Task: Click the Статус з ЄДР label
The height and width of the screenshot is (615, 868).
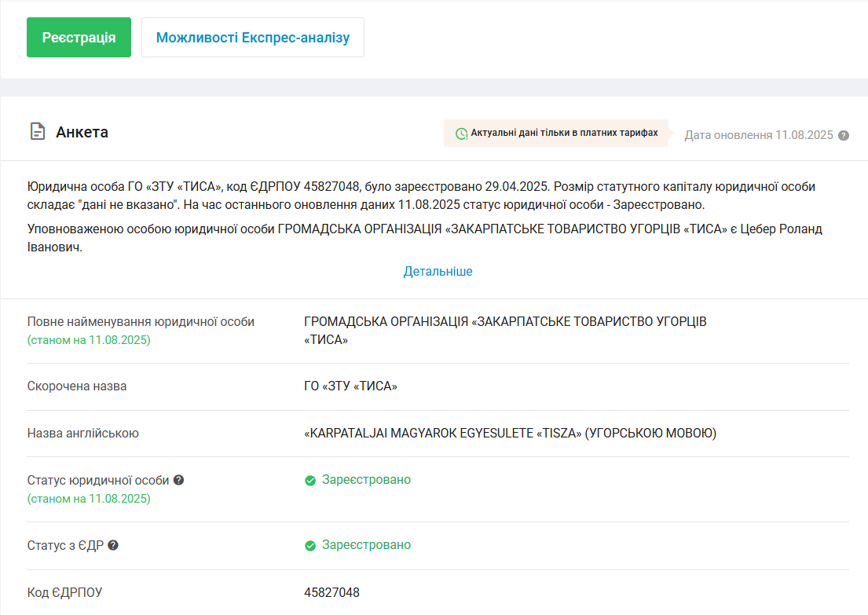Action: (x=65, y=545)
